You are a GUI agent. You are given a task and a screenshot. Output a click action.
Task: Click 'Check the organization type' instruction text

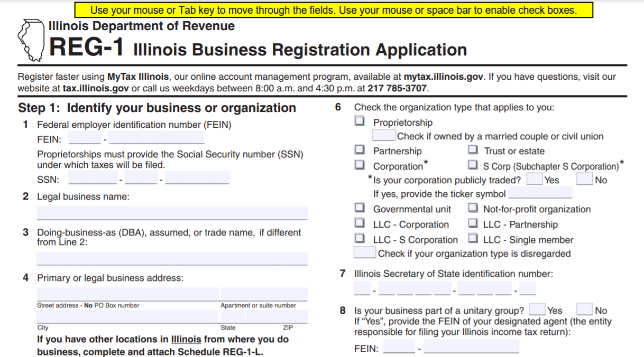[454, 107]
